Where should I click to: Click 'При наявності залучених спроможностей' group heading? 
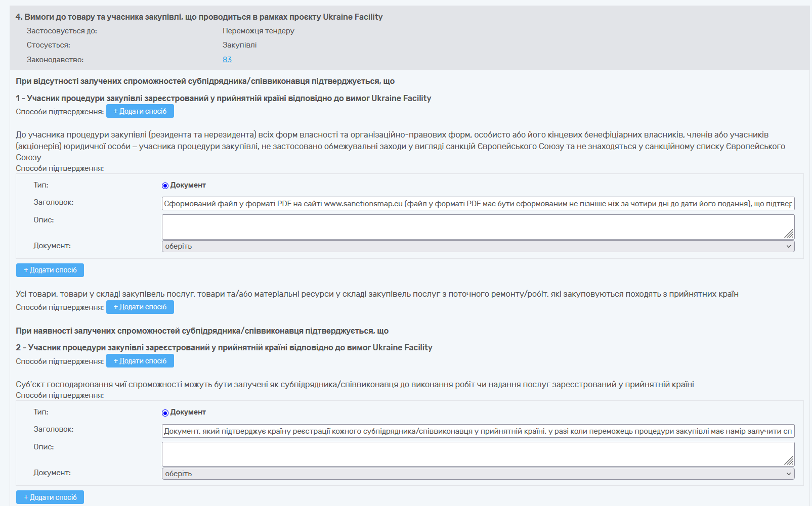(202, 331)
